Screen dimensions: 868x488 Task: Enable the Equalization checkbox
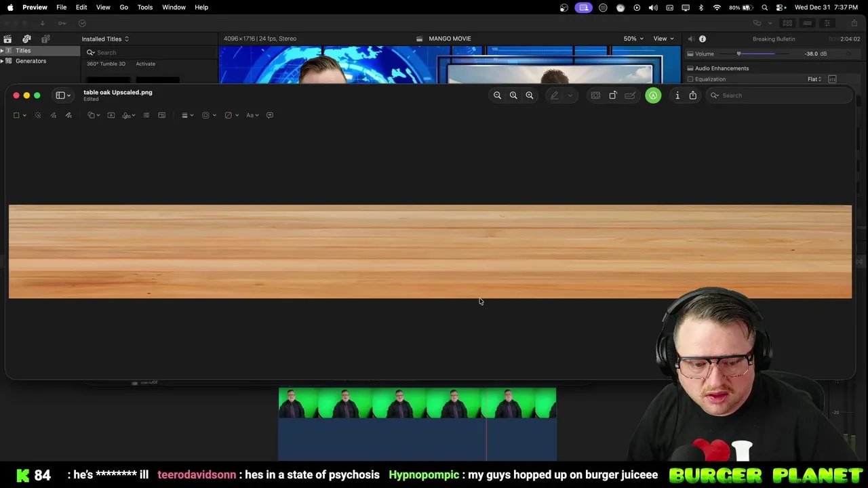click(x=690, y=79)
